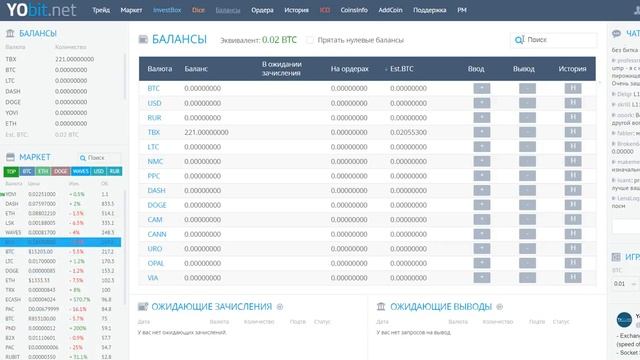Open the CoinsInfo menu item
Viewport: 640px width, 360px height.
354,10
